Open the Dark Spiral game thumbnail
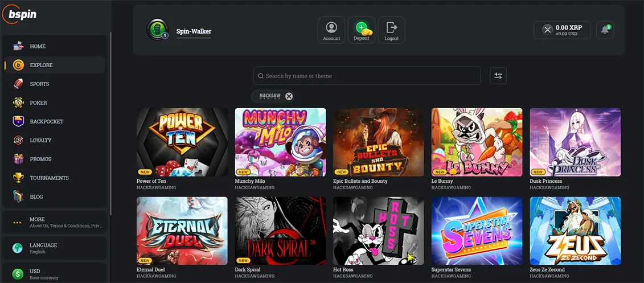644x283 pixels. [281, 231]
